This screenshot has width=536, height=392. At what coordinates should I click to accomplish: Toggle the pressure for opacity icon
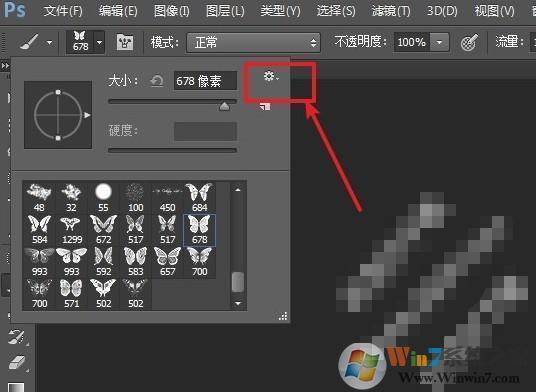click(469, 42)
